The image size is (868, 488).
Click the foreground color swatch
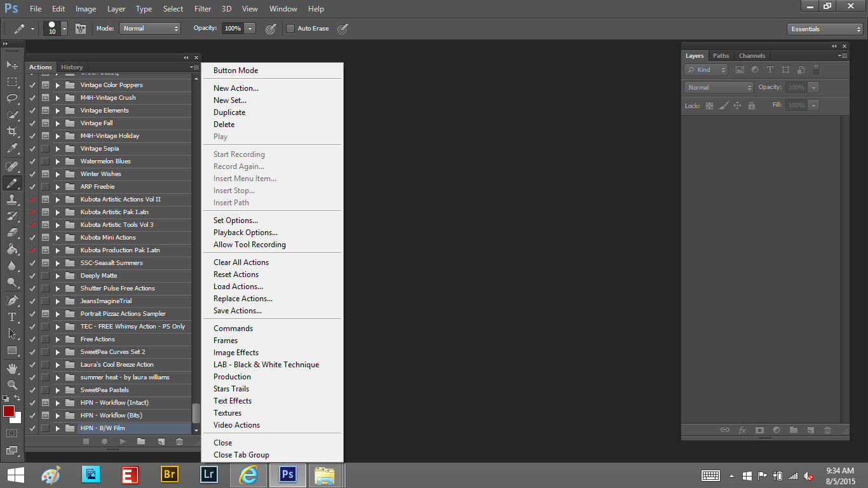(9, 411)
